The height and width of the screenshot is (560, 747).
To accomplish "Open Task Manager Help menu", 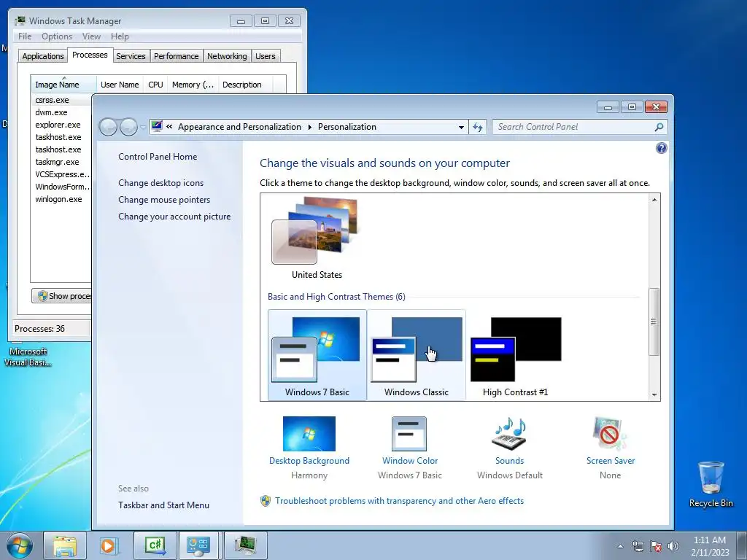I will [x=120, y=36].
